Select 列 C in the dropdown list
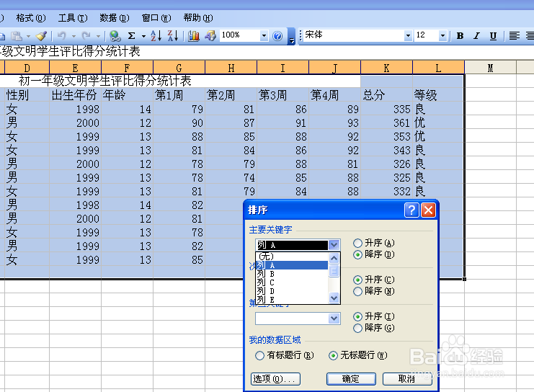This screenshot has height=392, width=534. (292, 282)
